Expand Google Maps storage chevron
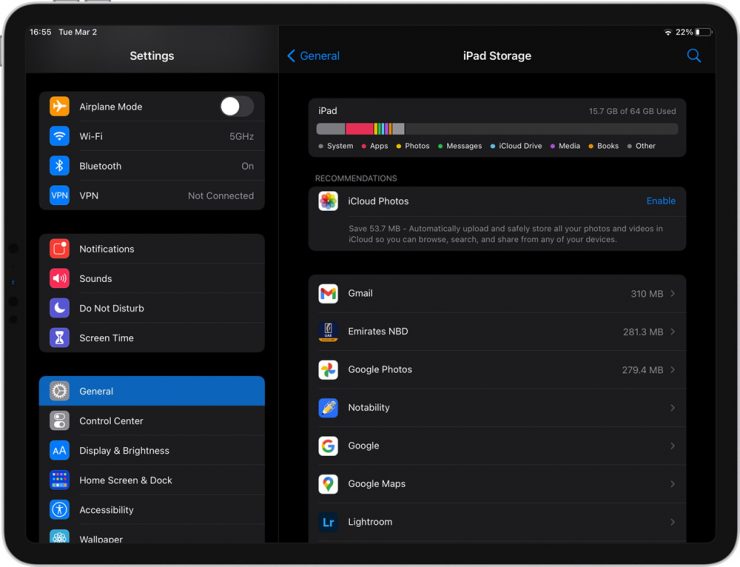740x567 pixels. tap(673, 484)
